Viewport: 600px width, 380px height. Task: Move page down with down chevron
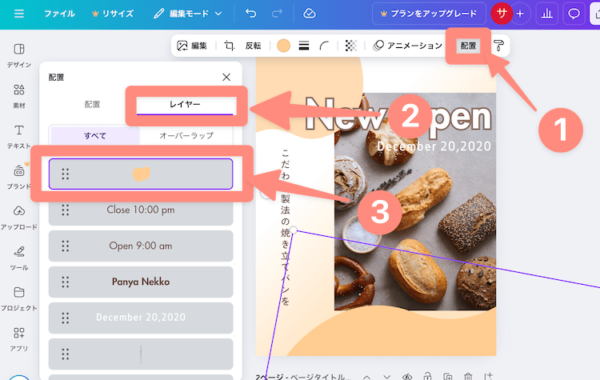(387, 377)
